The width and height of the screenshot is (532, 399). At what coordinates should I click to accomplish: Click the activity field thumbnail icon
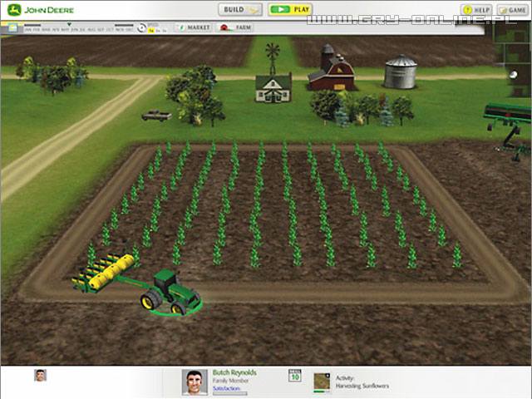coord(322,382)
